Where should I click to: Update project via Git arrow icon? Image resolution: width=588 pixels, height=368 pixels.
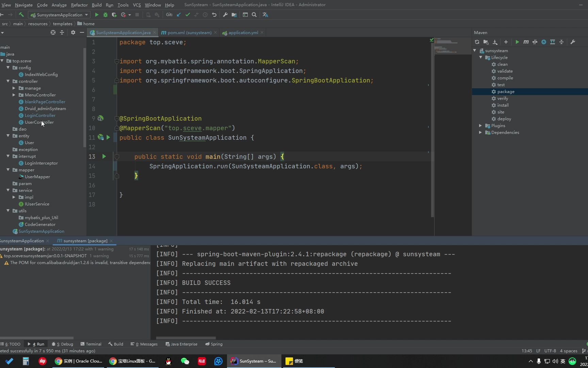coord(179,15)
